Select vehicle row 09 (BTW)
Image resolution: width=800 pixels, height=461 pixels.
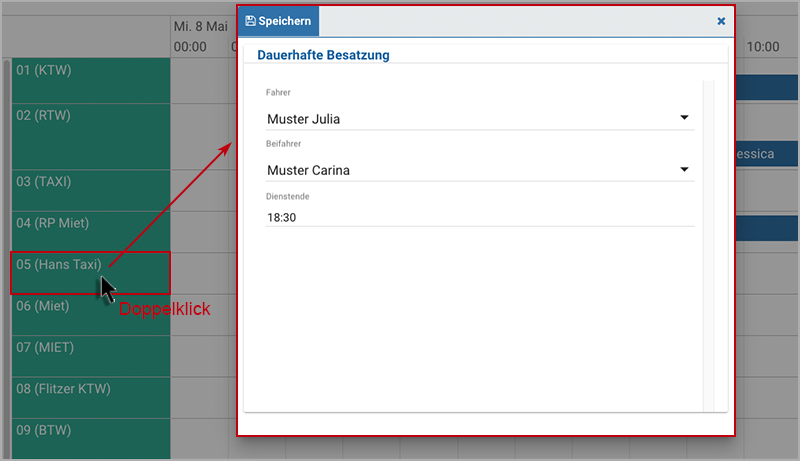point(91,439)
